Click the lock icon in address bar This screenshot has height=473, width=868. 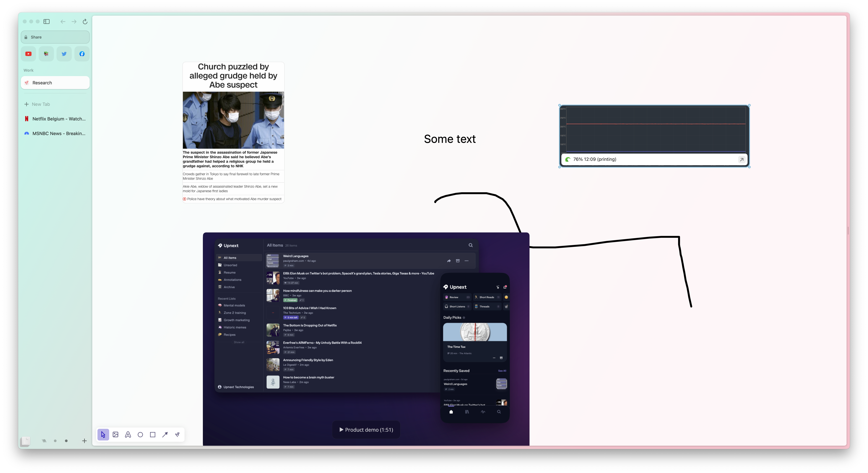(x=26, y=37)
